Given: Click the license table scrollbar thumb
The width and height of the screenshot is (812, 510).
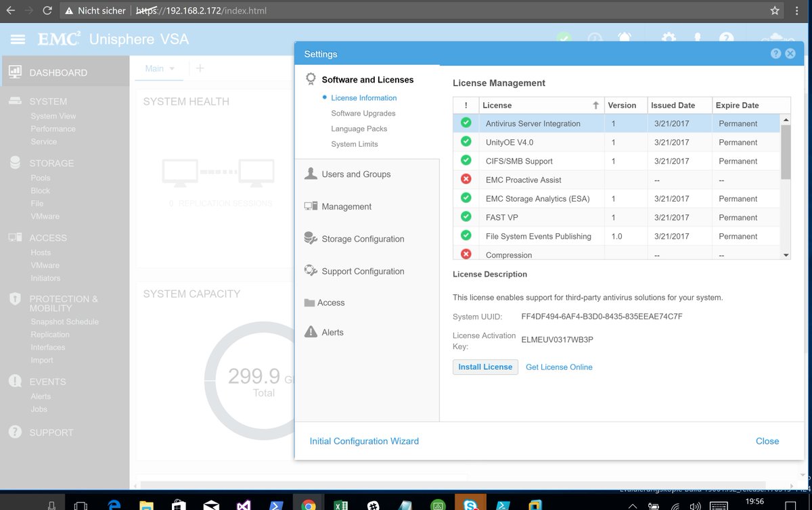Looking at the screenshot, I should coord(786,152).
